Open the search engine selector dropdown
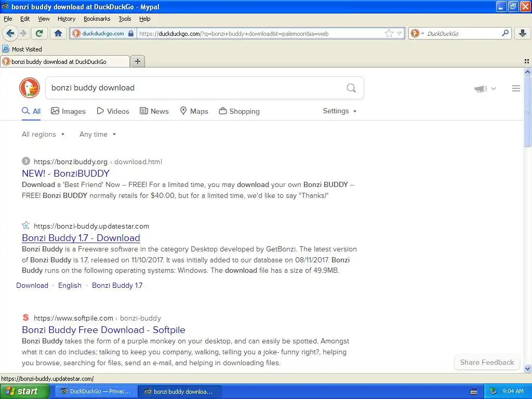 click(417, 33)
